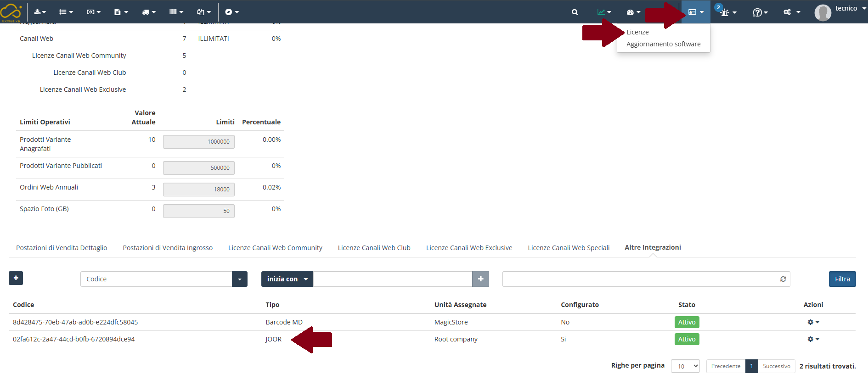Click the Tipo column header

(272, 305)
